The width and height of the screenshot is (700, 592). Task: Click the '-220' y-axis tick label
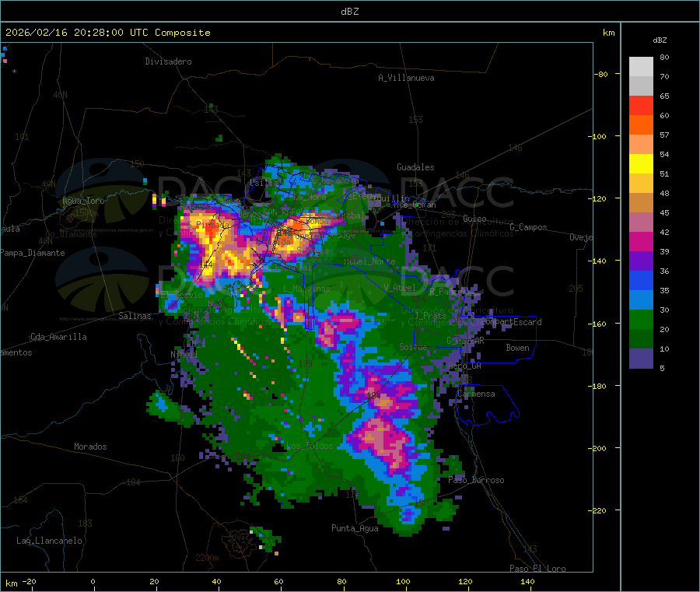[x=597, y=511]
